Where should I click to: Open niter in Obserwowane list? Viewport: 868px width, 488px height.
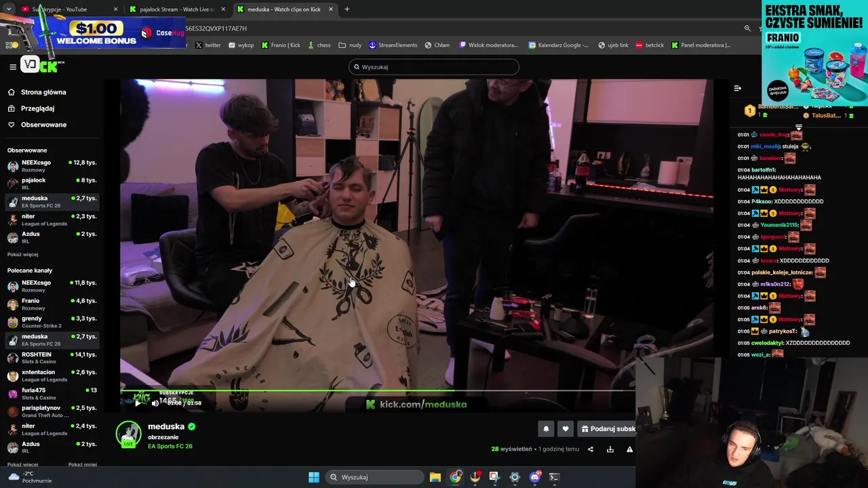52,220
